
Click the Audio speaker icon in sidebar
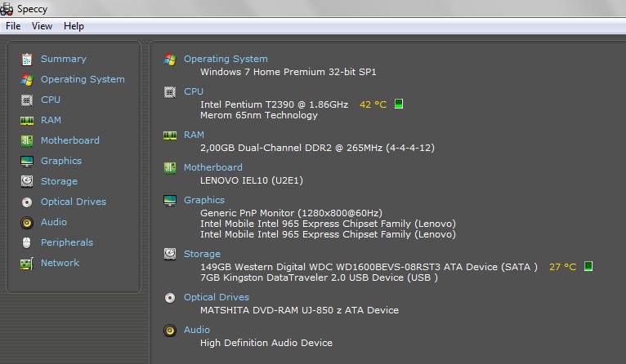(27, 222)
